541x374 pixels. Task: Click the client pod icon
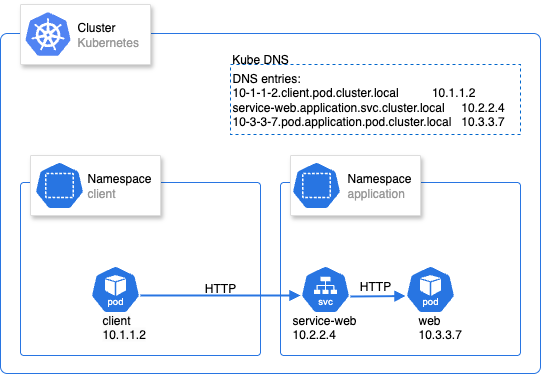tap(115, 289)
